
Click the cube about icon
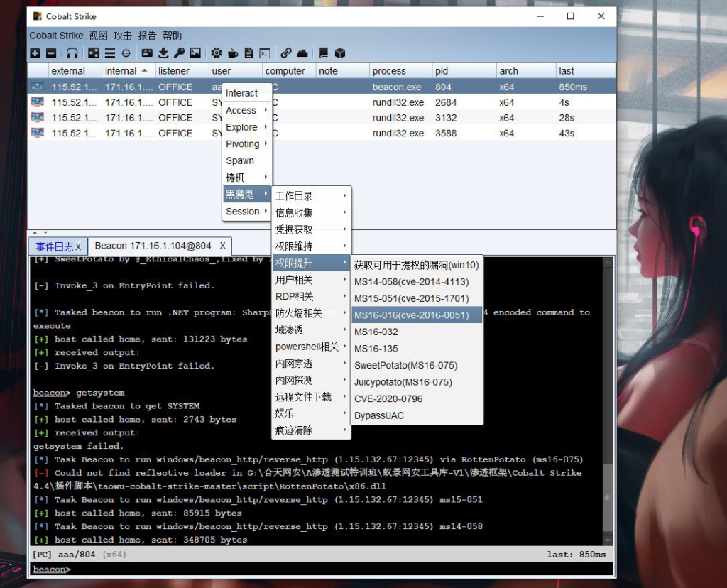pyautogui.click(x=340, y=53)
